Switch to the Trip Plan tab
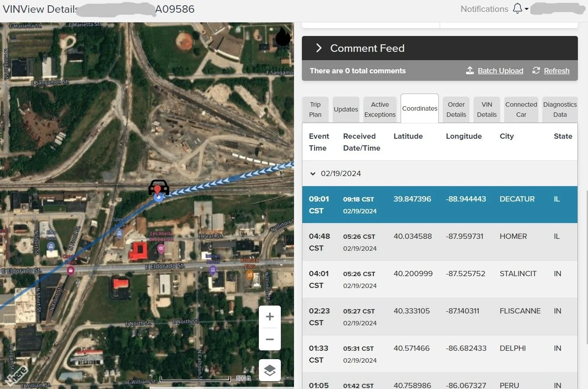This screenshot has height=389, width=588. [316, 110]
